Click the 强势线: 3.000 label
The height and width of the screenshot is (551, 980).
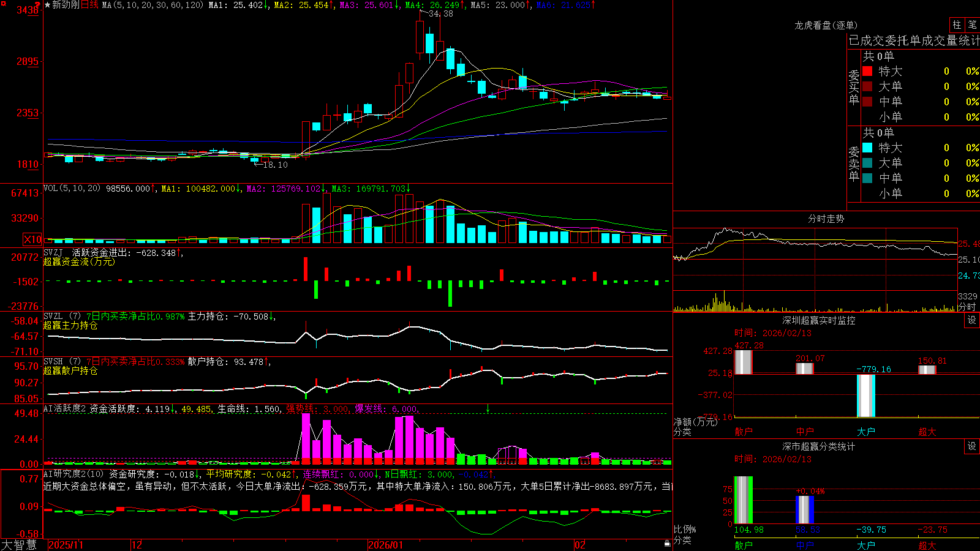(x=318, y=409)
